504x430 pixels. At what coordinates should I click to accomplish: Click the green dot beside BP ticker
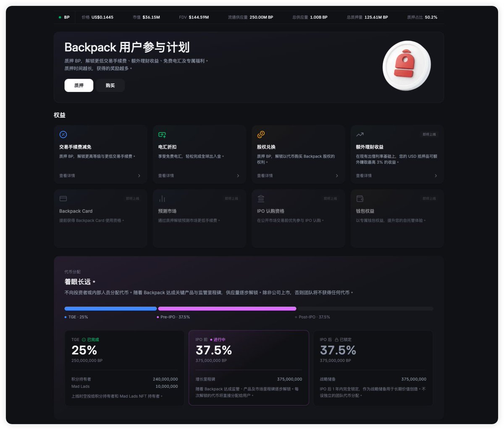[x=60, y=18]
